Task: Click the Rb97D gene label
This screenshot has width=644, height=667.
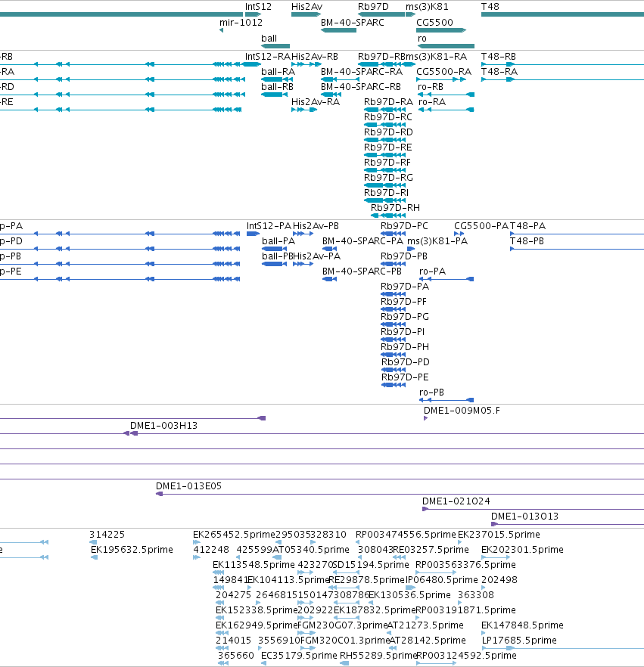Action: point(373,7)
